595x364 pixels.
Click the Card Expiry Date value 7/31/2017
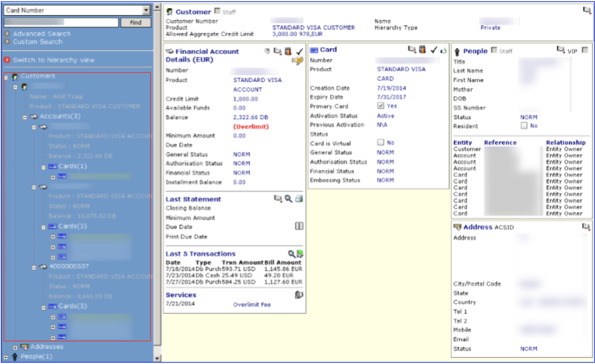(391, 97)
